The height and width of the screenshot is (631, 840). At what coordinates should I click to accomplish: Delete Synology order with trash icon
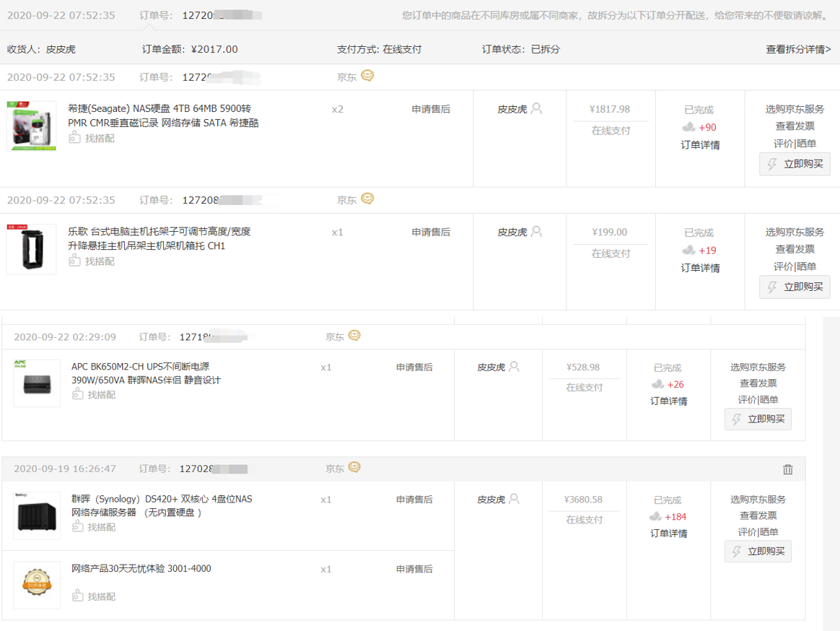coord(787,469)
